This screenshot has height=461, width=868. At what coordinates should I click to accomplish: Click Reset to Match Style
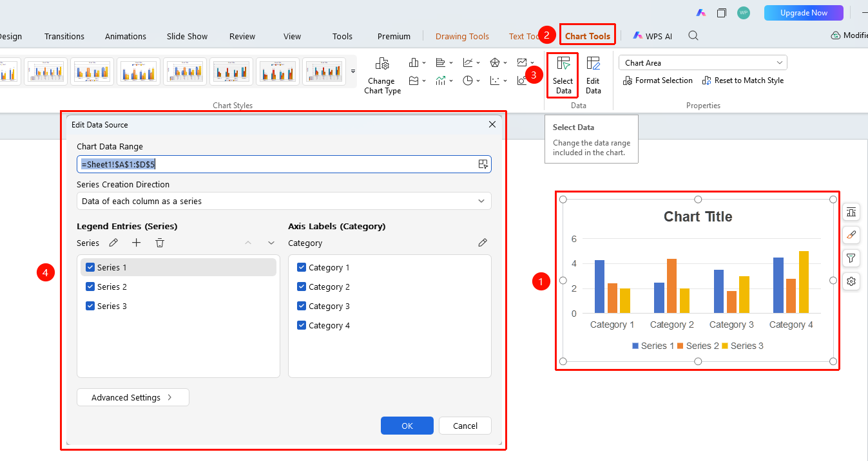743,80
